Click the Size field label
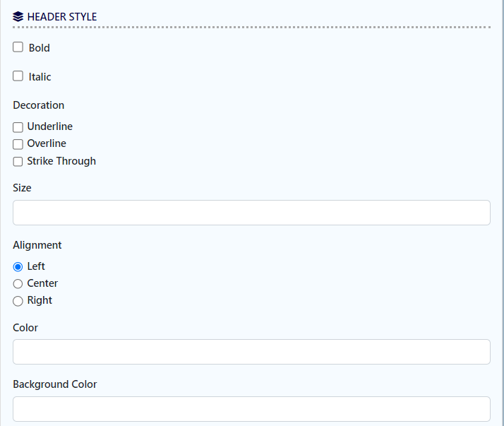The height and width of the screenshot is (426, 504). [22, 188]
